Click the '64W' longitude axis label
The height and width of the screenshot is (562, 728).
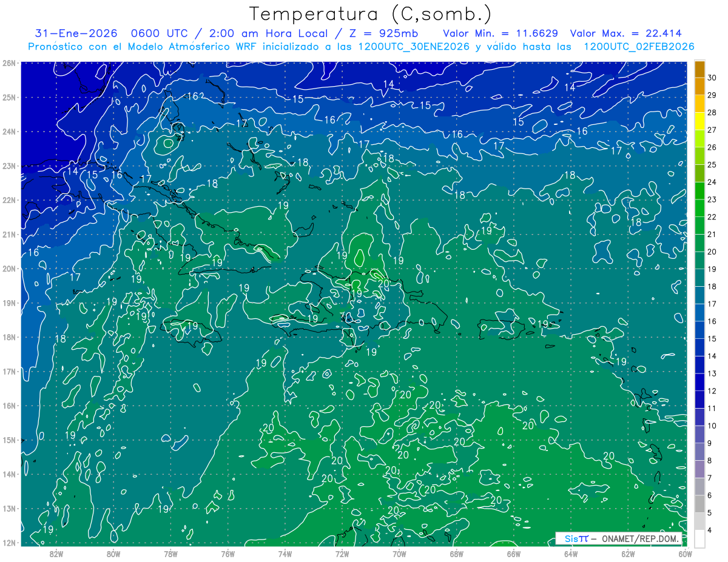[571, 554]
